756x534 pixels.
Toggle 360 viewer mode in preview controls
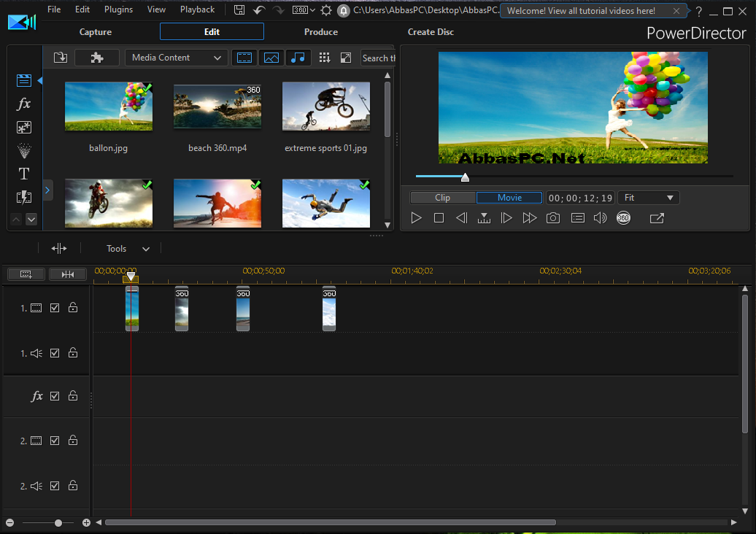pos(623,218)
